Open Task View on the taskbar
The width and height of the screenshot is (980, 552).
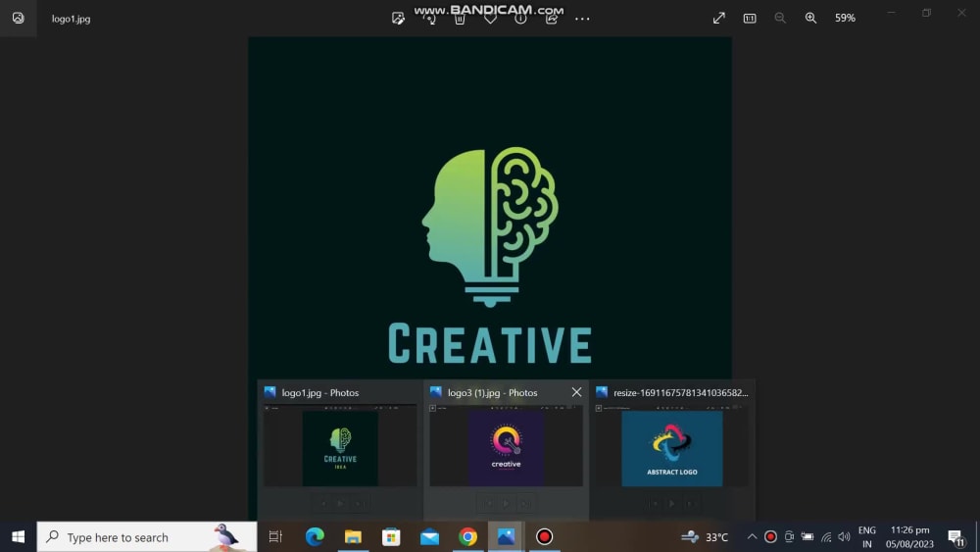coord(275,537)
